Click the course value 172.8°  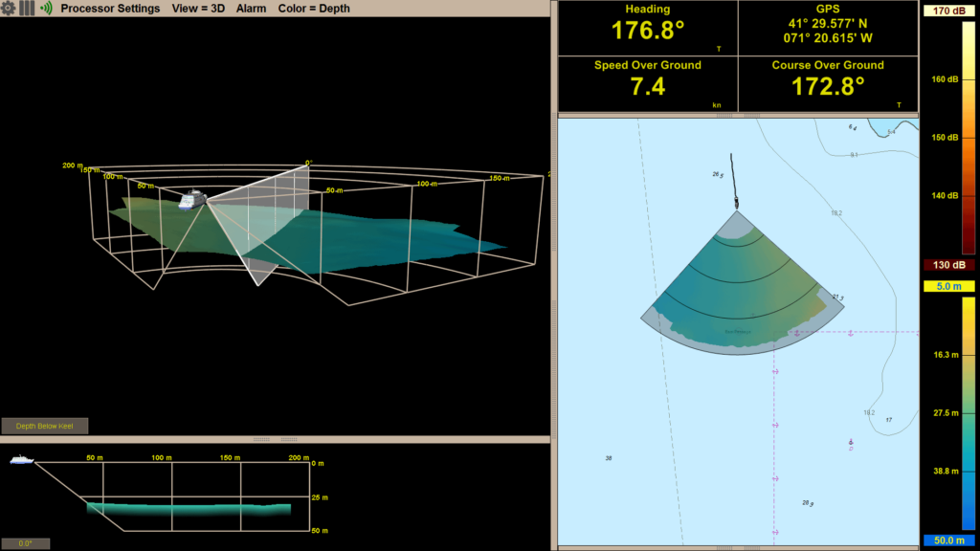[x=828, y=86]
